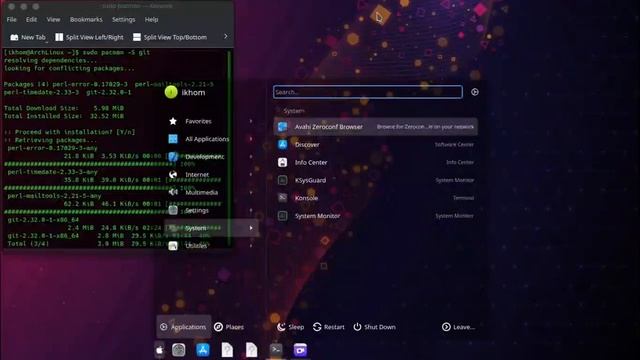This screenshot has height=360, width=640.
Task: Open the first document icon in dock
Action: [x=227, y=350]
